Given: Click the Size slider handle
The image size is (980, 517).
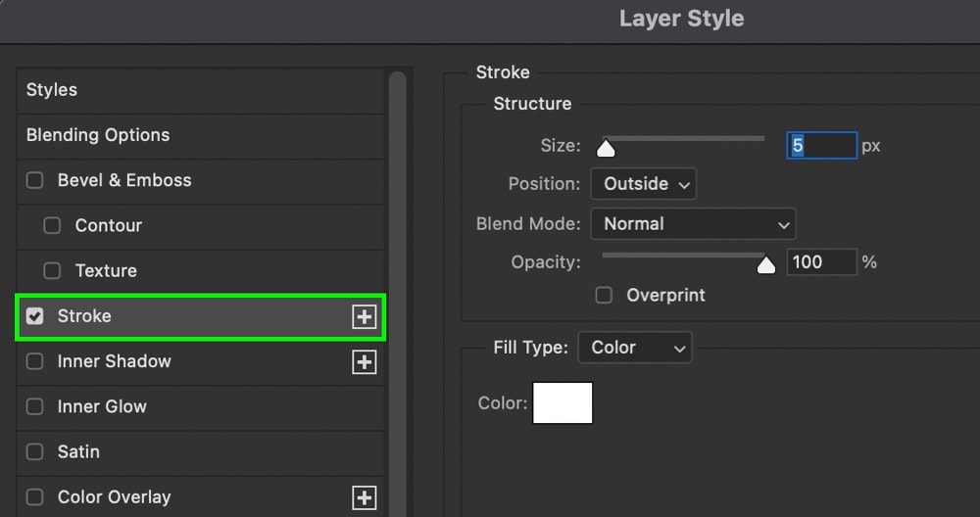Looking at the screenshot, I should tap(606, 148).
